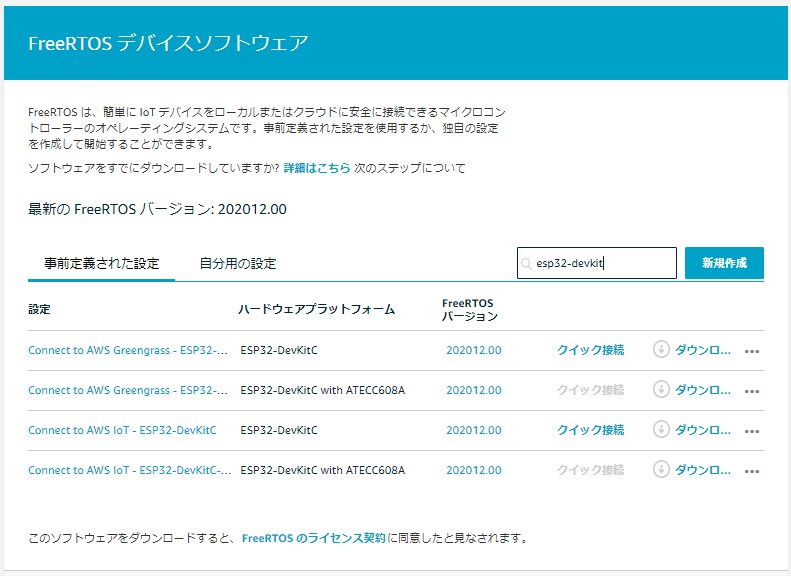Open 詳細はこちら link
Image resolution: width=791 pixels, height=576 pixels.
(x=317, y=168)
